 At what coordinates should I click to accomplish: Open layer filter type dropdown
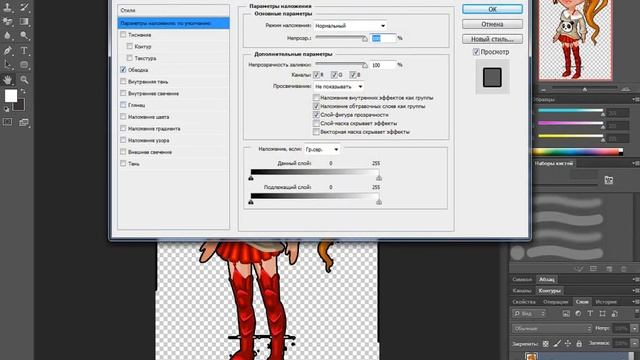coord(529,313)
